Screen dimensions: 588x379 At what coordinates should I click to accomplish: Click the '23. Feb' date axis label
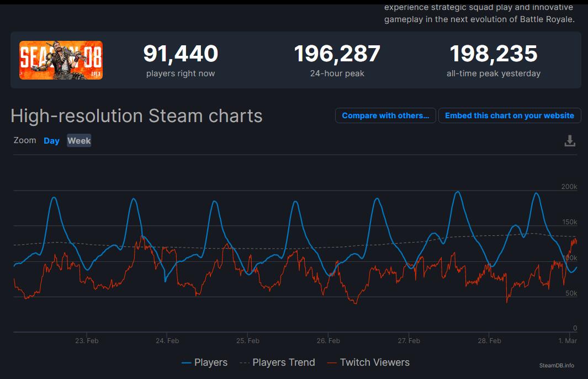pos(87,341)
